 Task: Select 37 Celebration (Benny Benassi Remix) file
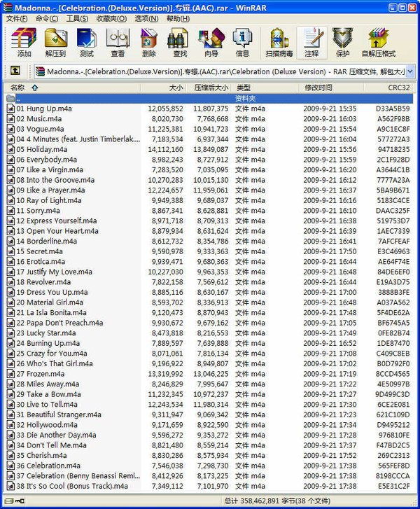(78, 476)
